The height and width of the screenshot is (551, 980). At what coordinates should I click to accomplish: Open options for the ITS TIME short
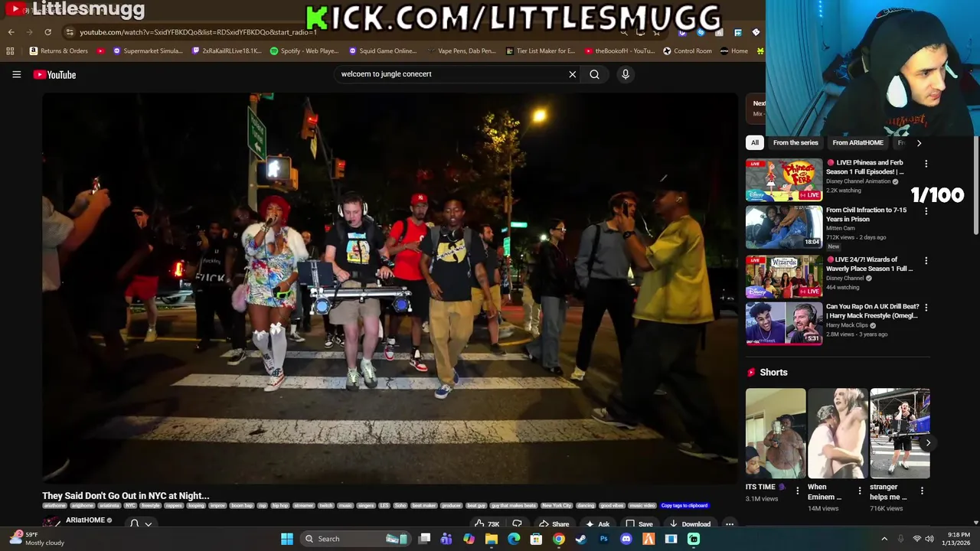pos(797,491)
